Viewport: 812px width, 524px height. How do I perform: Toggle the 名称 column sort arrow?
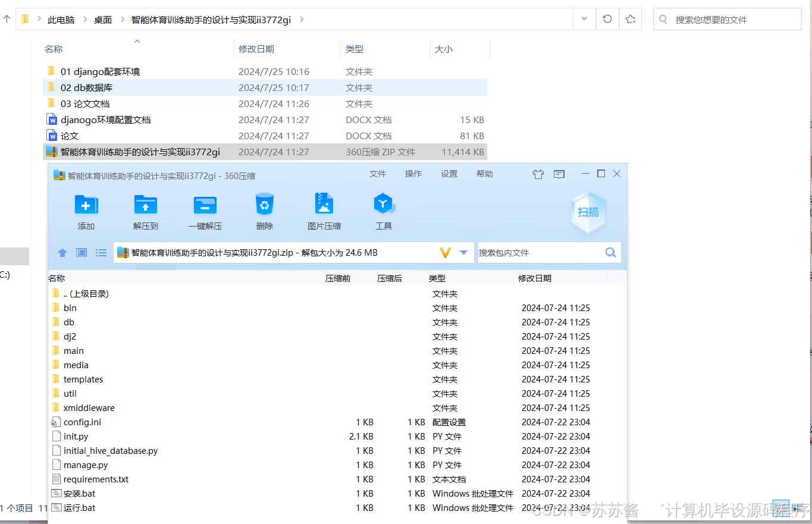pos(136,42)
